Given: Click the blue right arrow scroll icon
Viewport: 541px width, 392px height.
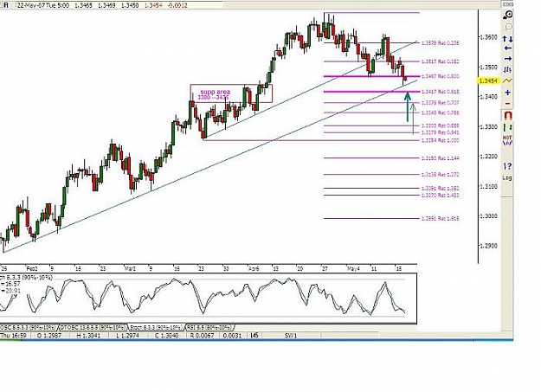Looking at the screenshot, I should click(507, 59).
